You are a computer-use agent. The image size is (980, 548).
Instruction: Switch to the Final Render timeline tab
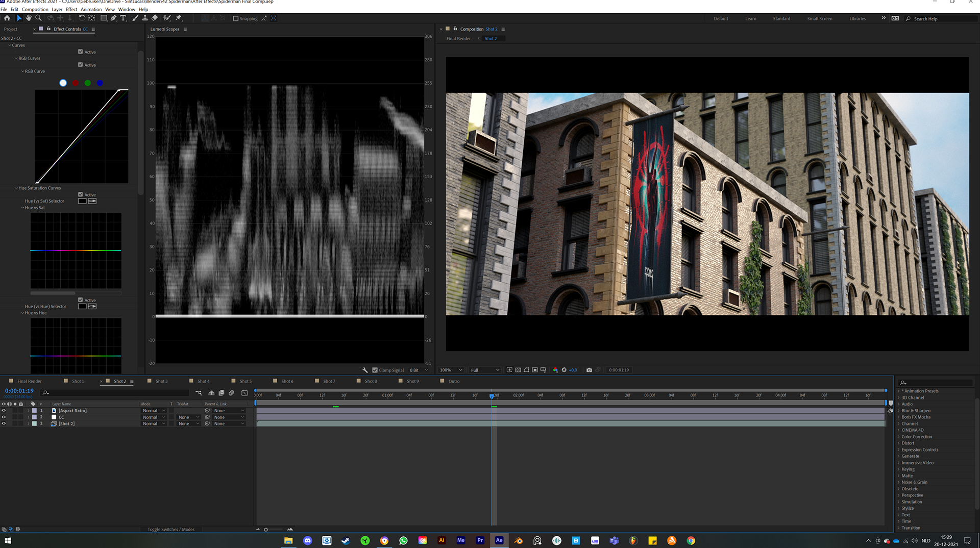point(30,381)
